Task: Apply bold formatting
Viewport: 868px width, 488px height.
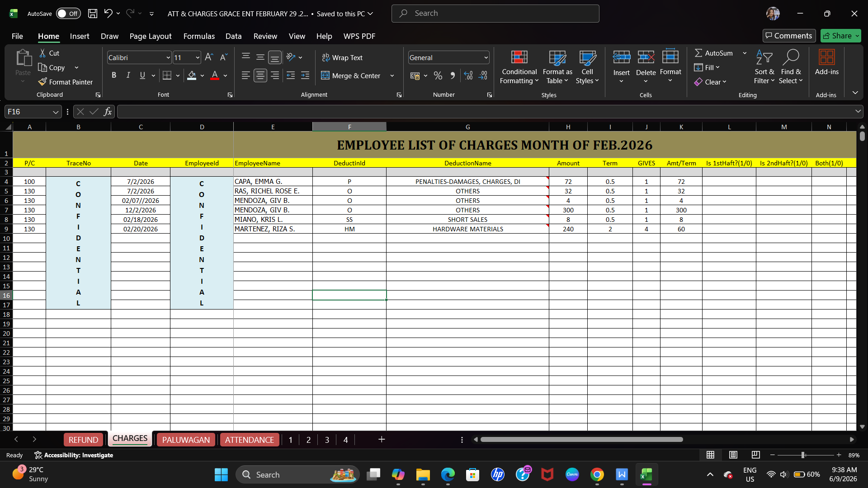Action: pos(114,75)
